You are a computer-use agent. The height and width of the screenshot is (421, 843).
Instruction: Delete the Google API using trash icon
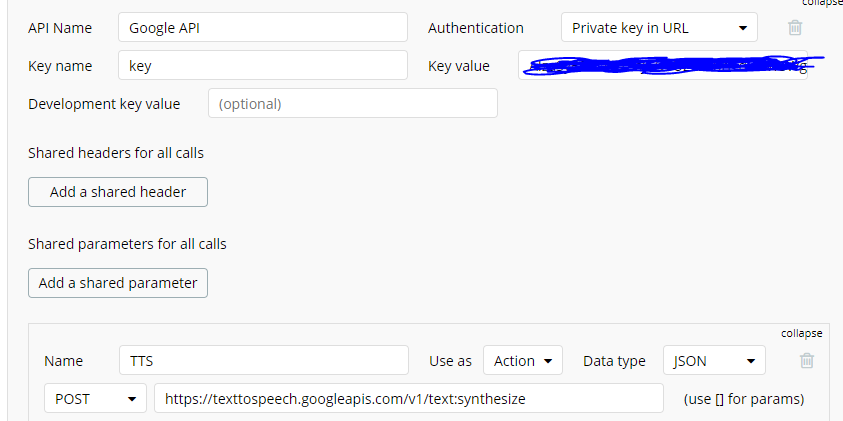click(795, 28)
